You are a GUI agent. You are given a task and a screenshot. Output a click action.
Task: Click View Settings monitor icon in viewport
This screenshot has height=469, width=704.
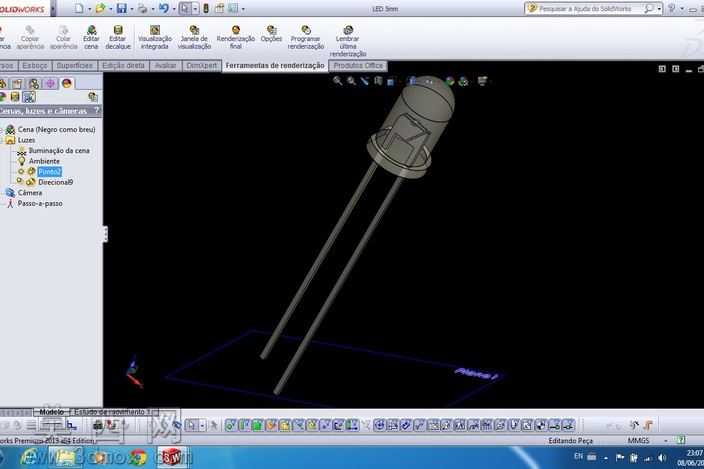tap(482, 81)
